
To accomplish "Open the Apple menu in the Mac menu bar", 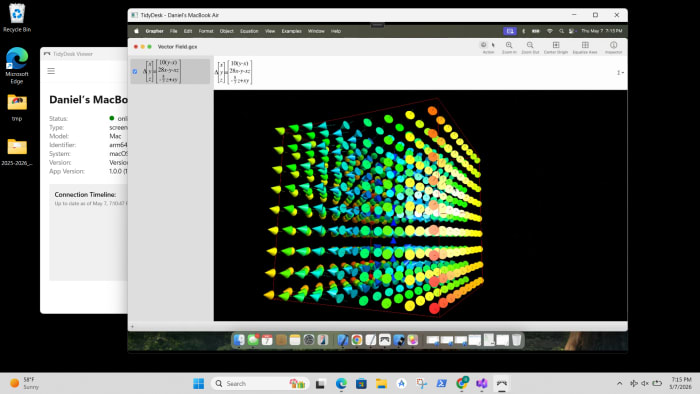I will point(136,31).
